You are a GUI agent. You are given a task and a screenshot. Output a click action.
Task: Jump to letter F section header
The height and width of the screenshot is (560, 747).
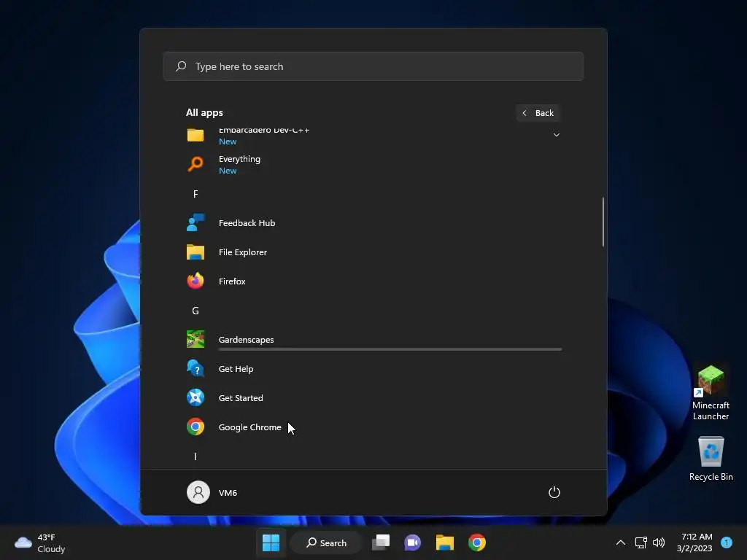(x=196, y=194)
